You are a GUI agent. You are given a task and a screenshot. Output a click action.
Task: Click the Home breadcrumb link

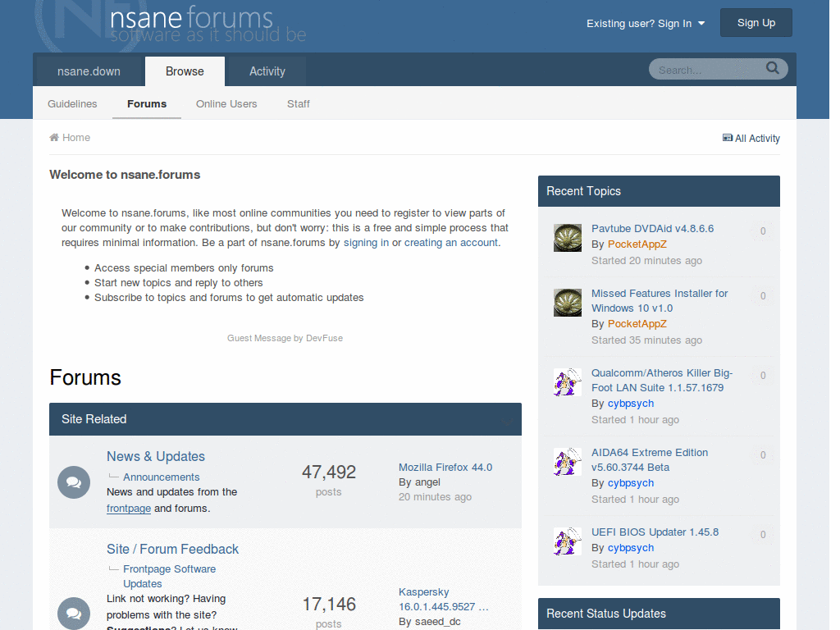point(76,138)
